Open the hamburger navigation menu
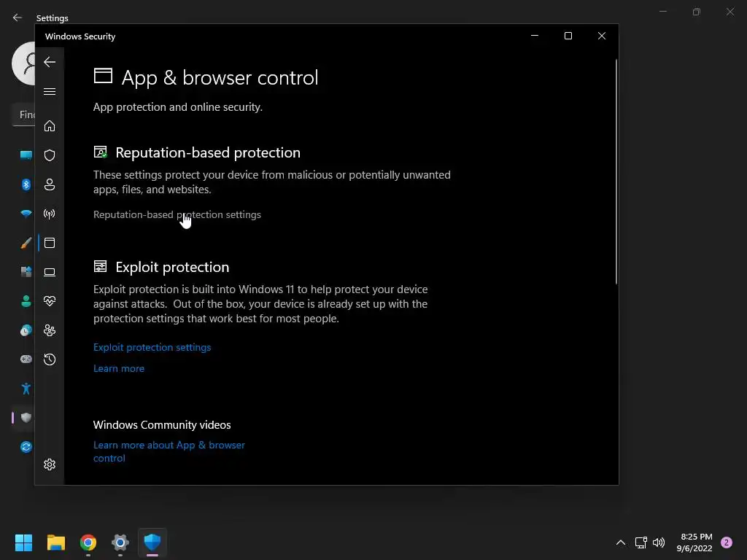The width and height of the screenshot is (747, 560). (50, 91)
